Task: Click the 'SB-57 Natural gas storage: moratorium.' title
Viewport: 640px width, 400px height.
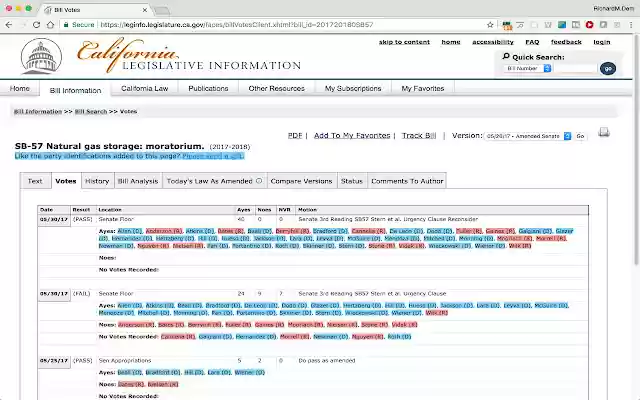Action: [x=109, y=146]
